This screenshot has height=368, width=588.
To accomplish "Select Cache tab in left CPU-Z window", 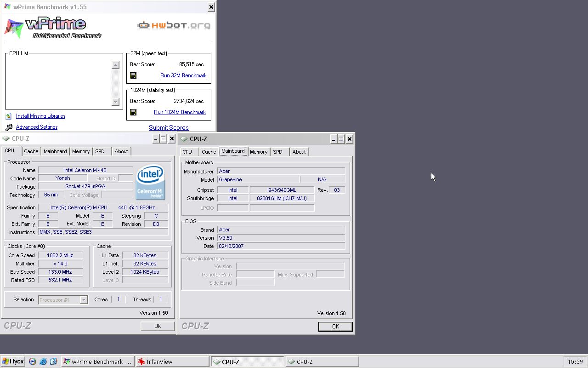I will click(x=31, y=151).
